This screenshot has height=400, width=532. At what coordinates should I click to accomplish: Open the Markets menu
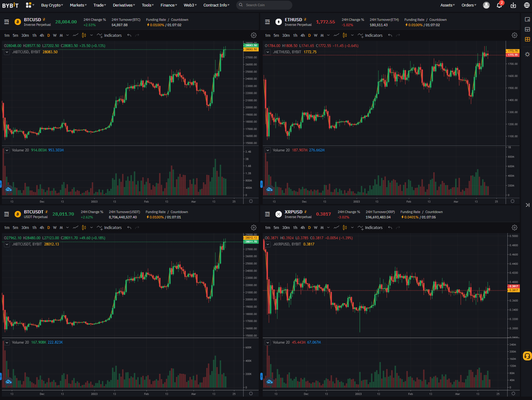78,5
